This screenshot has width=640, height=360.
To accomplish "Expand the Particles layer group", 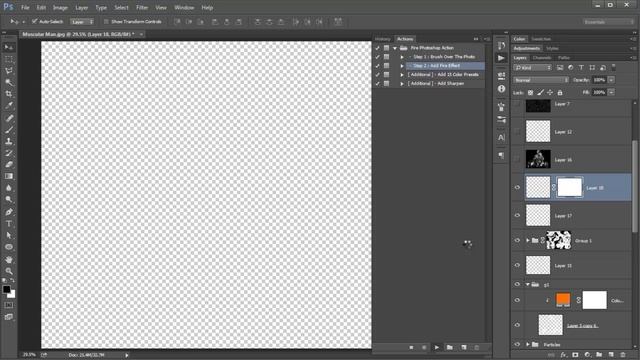I will tap(528, 344).
